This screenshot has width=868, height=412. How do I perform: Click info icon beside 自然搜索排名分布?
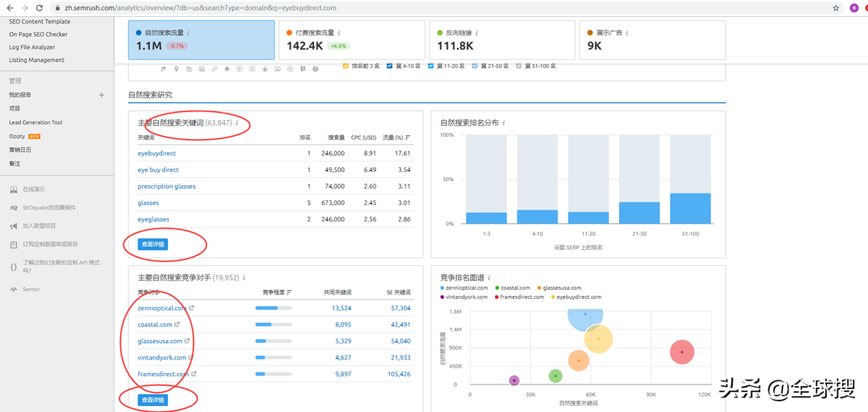pos(504,123)
